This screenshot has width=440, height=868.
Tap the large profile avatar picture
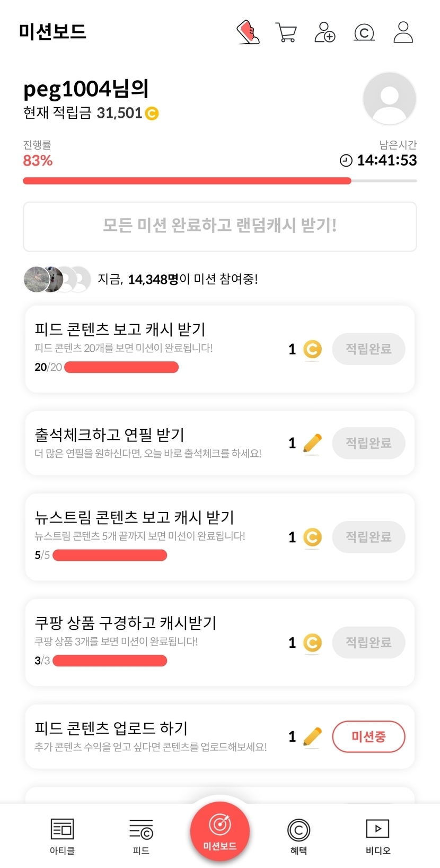pos(389,99)
